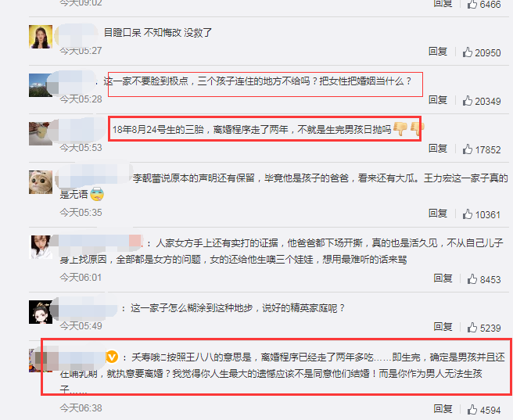The image size is (513, 420).
Task: Click thumbs-up icon beside 5239
Action: pyautogui.click(x=472, y=327)
